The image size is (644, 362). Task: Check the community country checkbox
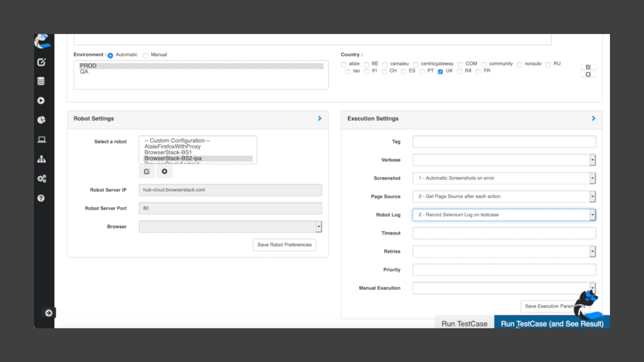(x=484, y=65)
